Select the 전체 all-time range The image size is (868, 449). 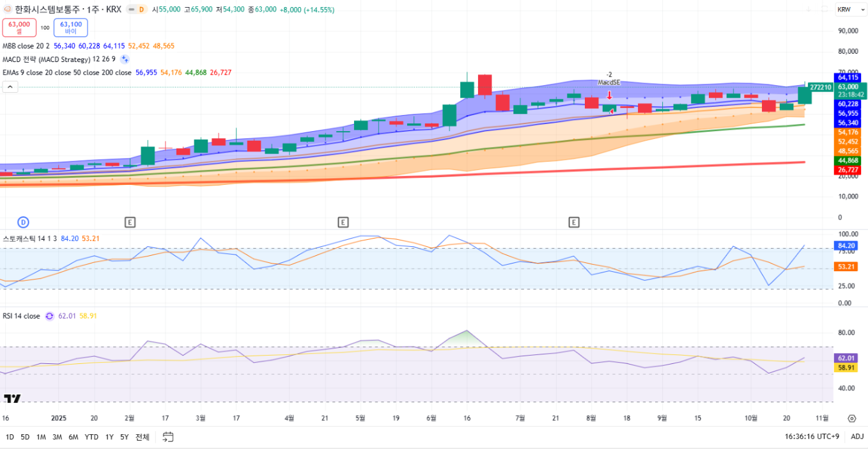[142, 437]
